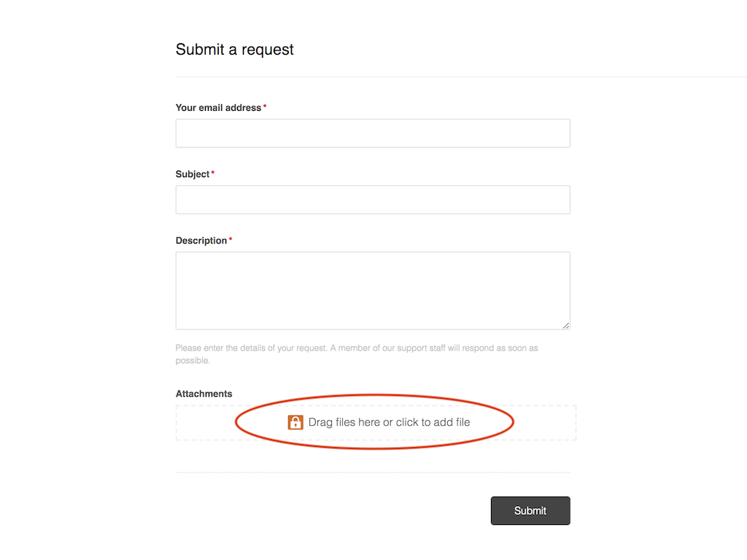Click the "Attachments" section label

[x=204, y=394]
